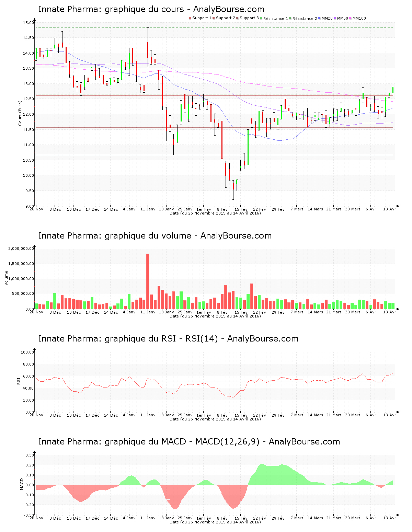
Task: Click the tallest red volume bar
Action: pyautogui.click(x=148, y=281)
